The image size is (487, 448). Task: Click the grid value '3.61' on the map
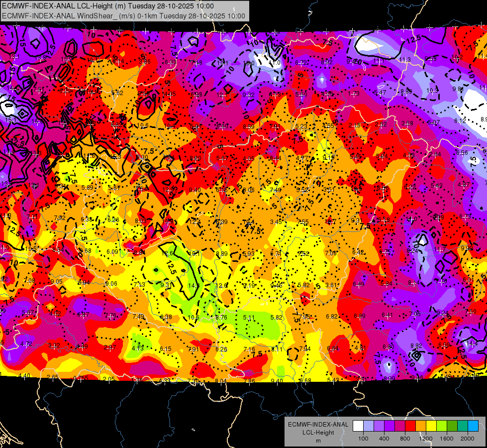[331, 285]
